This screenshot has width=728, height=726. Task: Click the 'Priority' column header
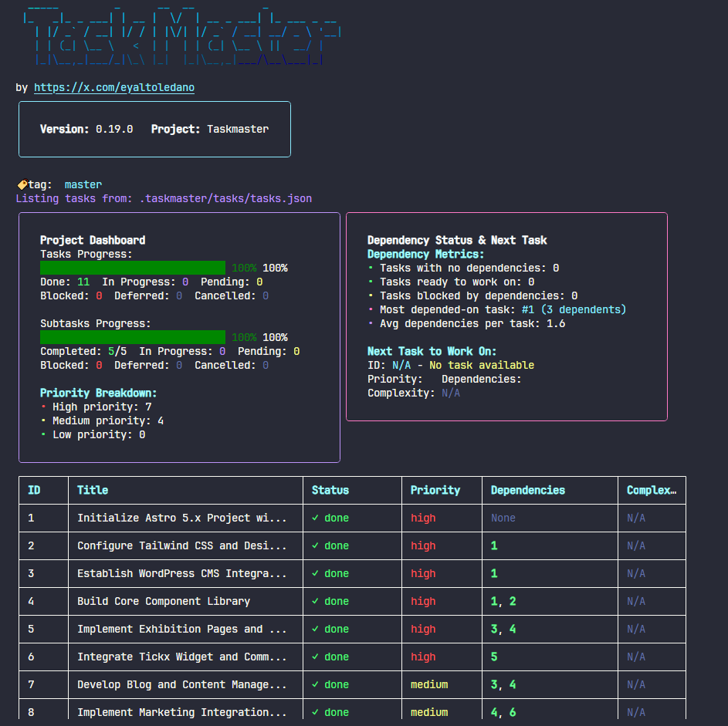435,491
